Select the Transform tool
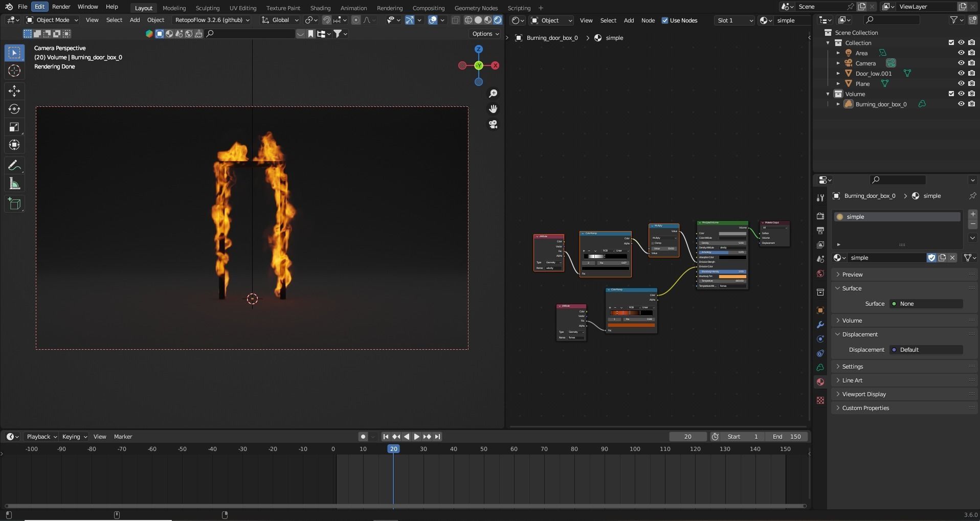Viewport: 980px width, 521px height. click(14, 145)
